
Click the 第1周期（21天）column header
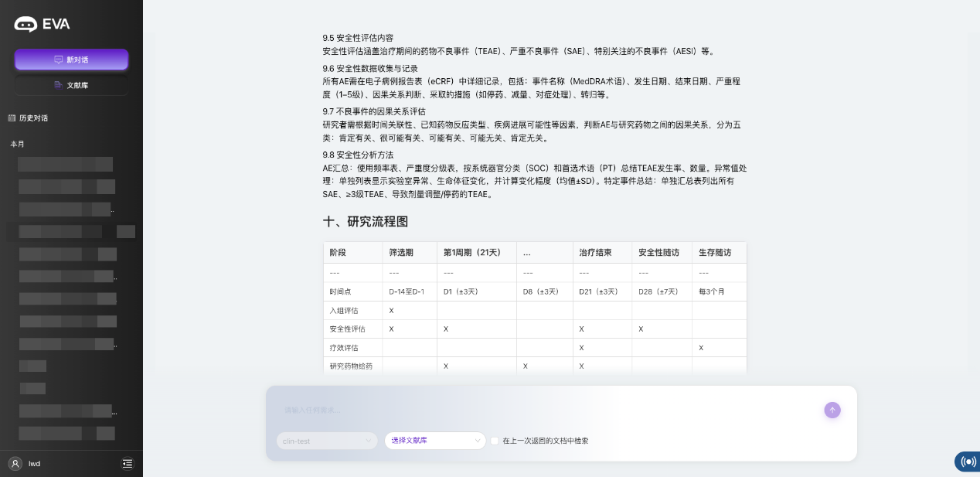click(x=472, y=253)
